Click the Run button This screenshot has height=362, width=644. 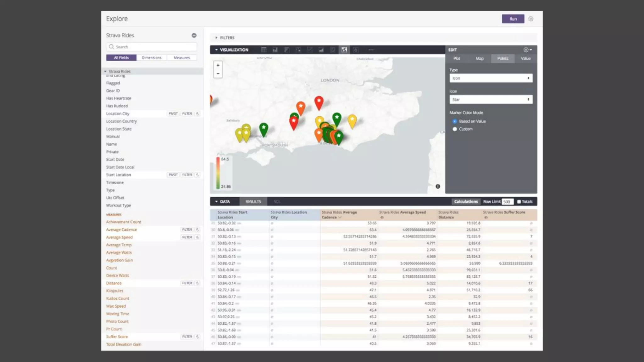pyautogui.click(x=513, y=19)
